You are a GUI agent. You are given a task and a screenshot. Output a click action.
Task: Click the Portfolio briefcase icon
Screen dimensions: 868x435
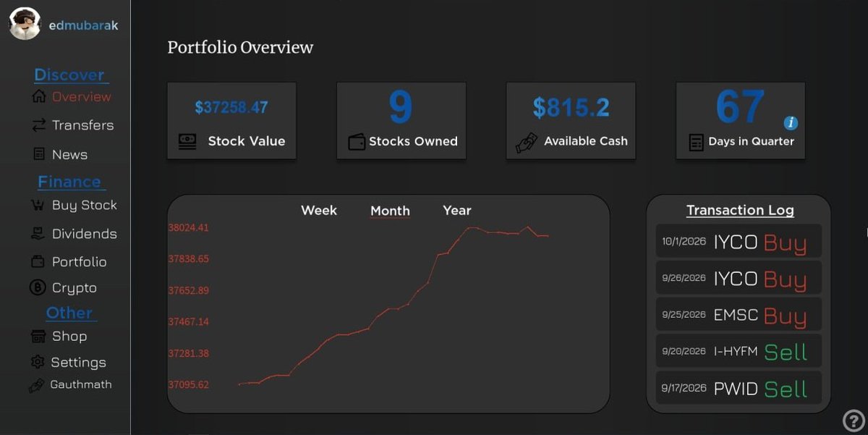tap(38, 261)
